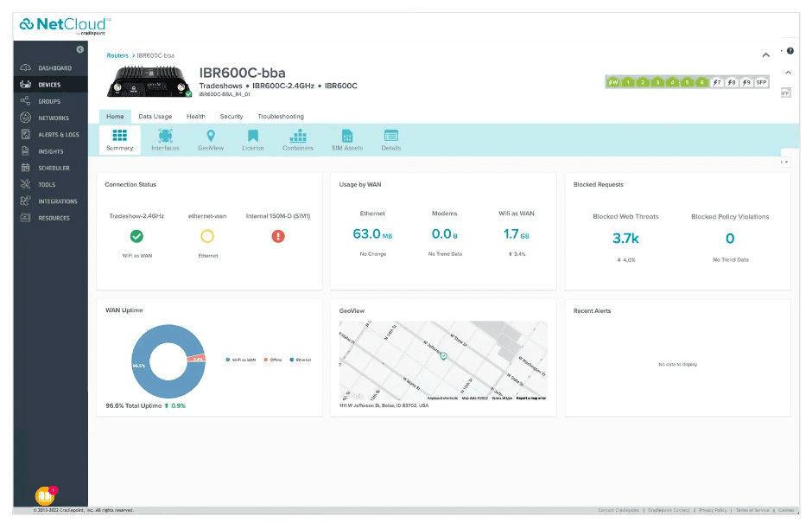The height and width of the screenshot is (523, 812).
Task: Open the License bookmark icon
Action: pyautogui.click(x=253, y=136)
